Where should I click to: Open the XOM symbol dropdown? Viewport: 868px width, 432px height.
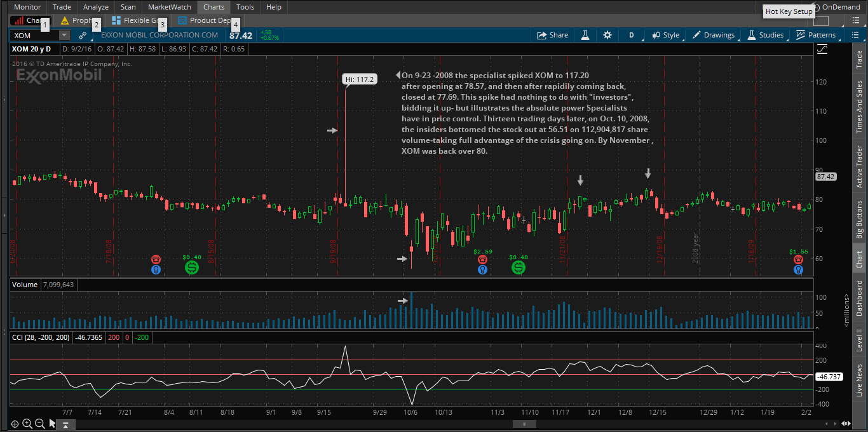coord(64,36)
